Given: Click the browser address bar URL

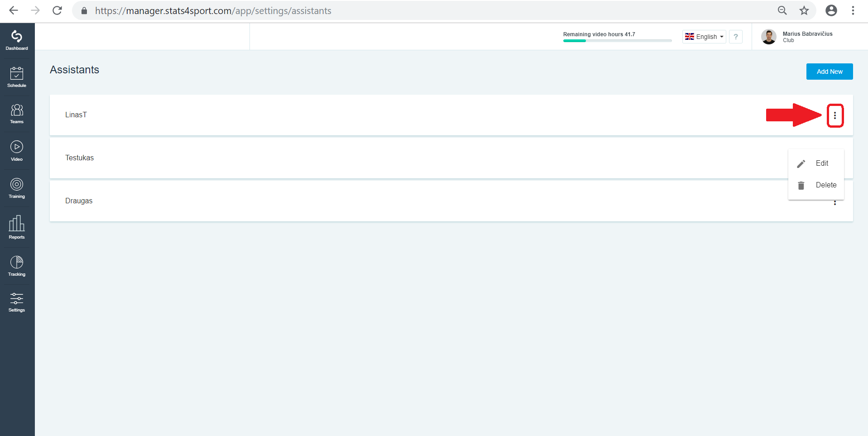Looking at the screenshot, I should click(213, 11).
